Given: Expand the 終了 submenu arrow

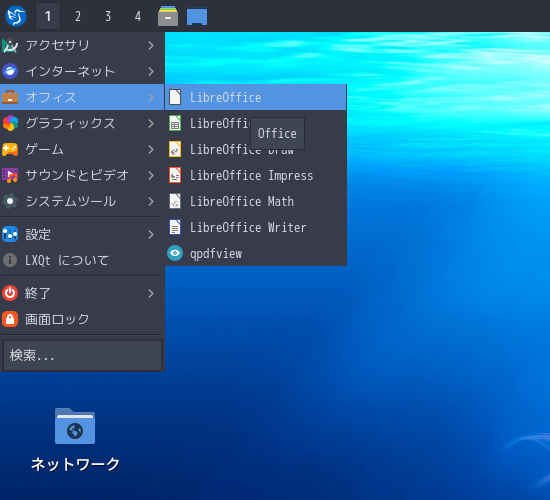Looking at the screenshot, I should (x=151, y=293).
